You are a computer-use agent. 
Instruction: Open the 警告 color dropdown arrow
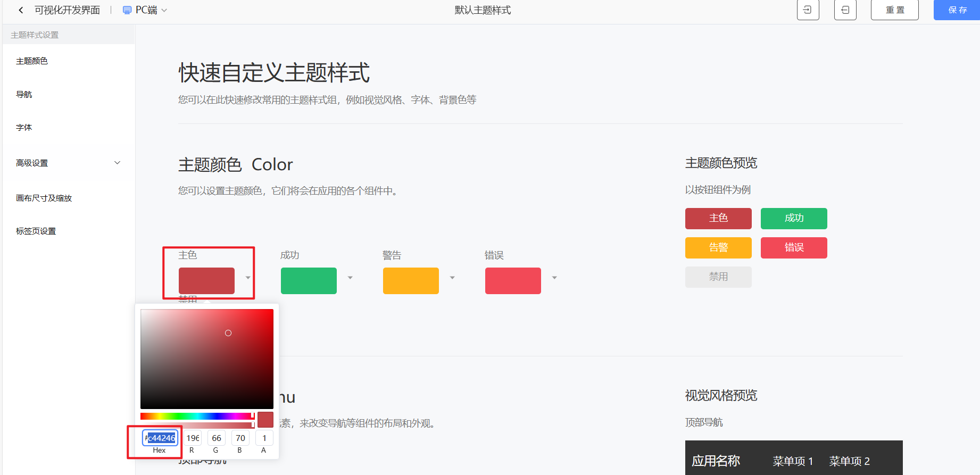(452, 278)
